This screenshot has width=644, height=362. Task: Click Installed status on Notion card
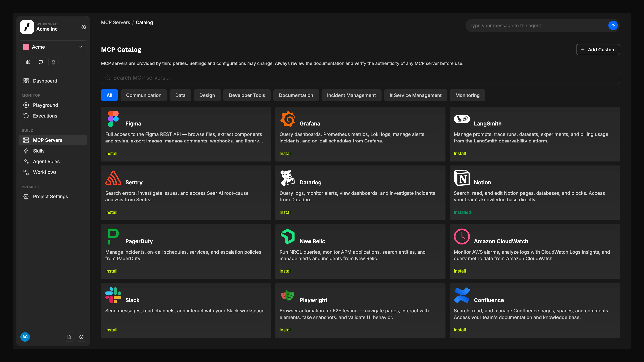pyautogui.click(x=462, y=212)
